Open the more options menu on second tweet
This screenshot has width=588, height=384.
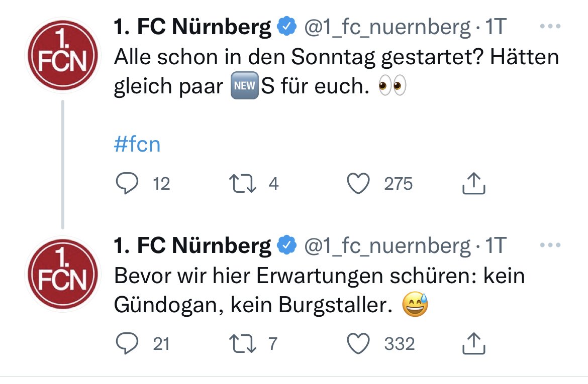550,245
